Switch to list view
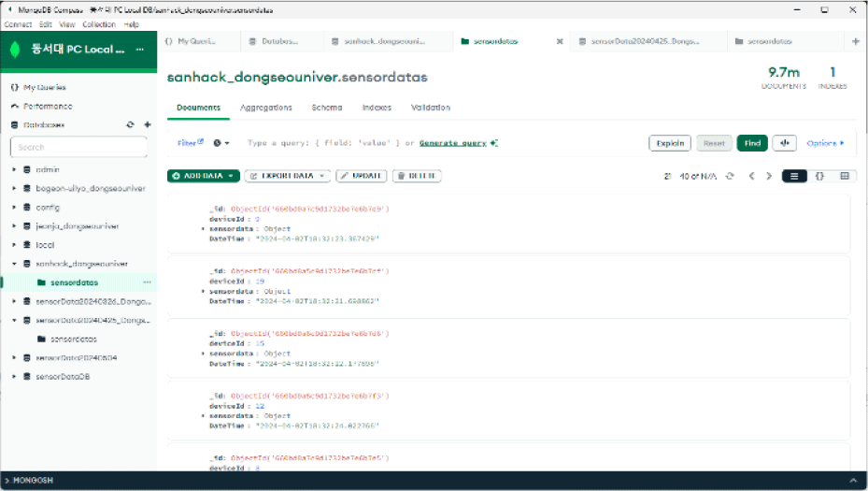 tap(794, 176)
